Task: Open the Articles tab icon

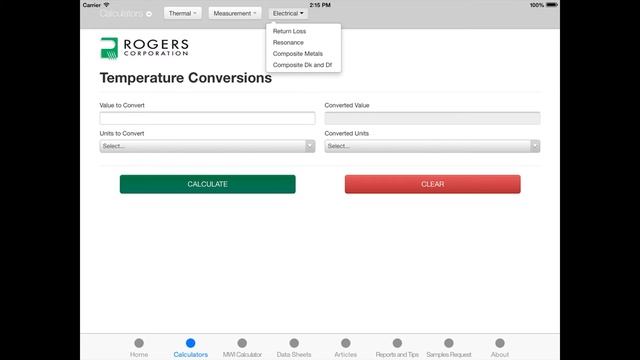Action: 346,343
